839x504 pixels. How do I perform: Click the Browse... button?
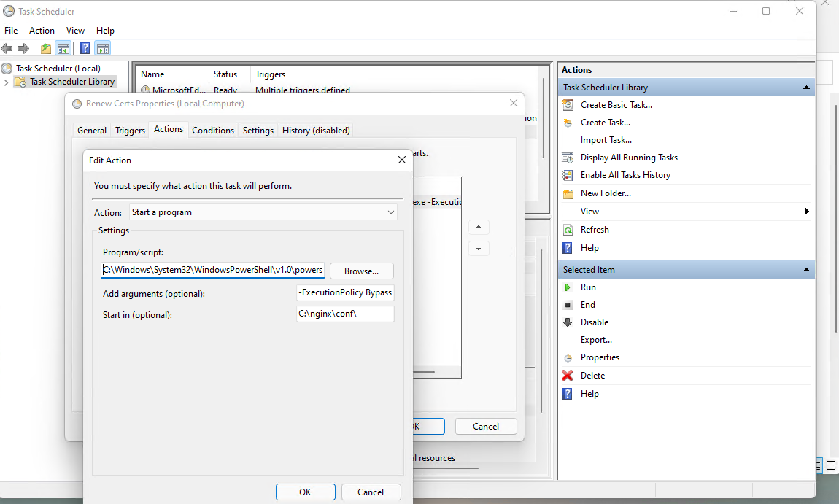tap(361, 271)
